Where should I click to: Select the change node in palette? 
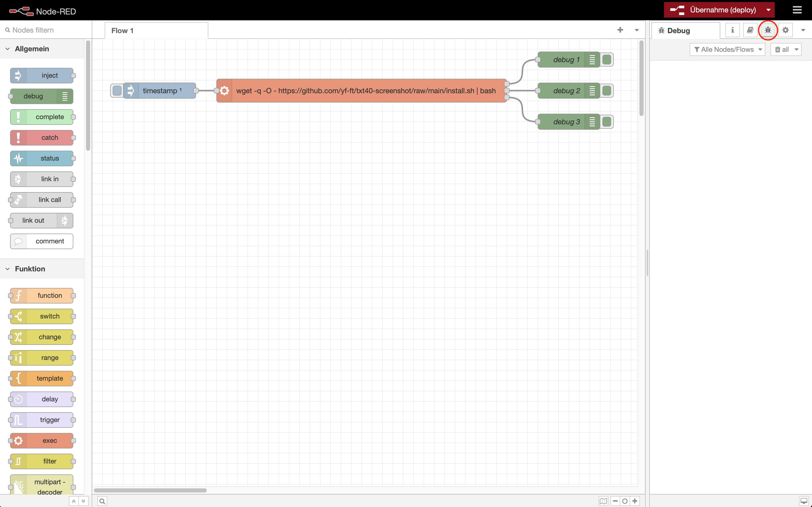42,337
